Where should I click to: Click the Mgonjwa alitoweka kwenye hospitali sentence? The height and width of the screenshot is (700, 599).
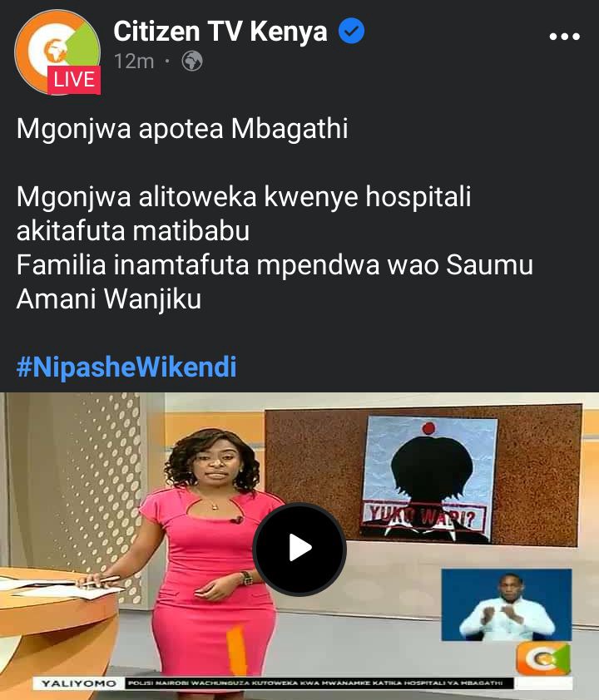pos(244,214)
